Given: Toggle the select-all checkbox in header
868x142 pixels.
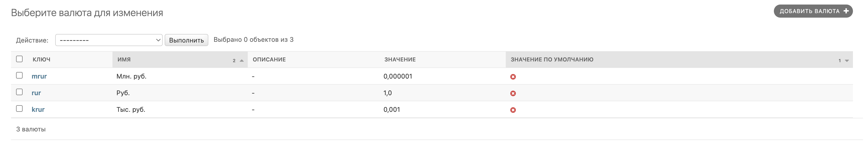Looking at the screenshot, I should coord(20,59).
